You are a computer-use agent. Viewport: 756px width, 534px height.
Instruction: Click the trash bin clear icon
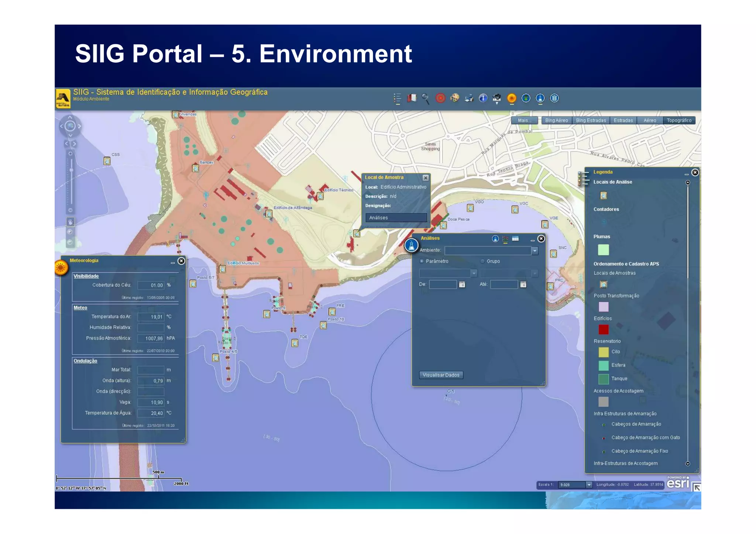coord(554,98)
